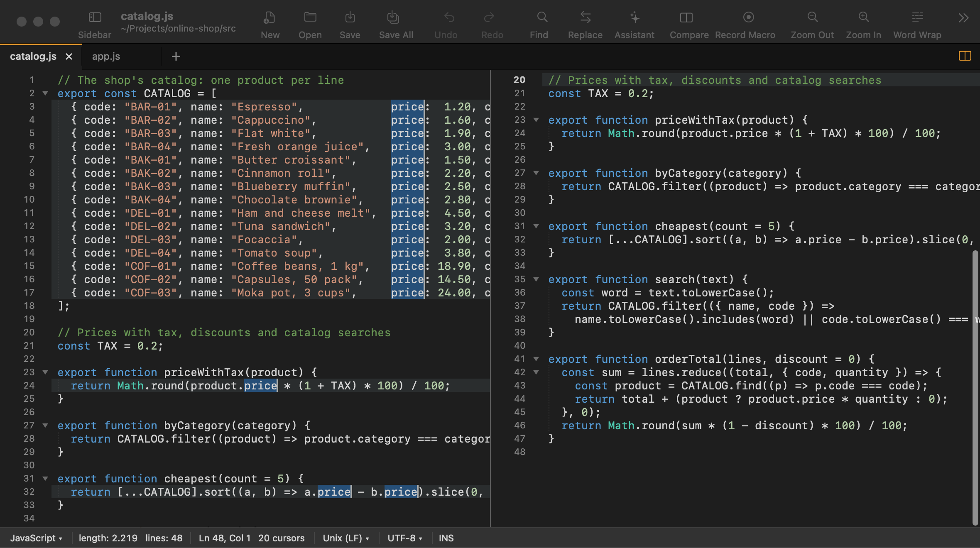Screen dimensions: 980x548
Task: Click the price value 24.00
Action: [x=454, y=293]
